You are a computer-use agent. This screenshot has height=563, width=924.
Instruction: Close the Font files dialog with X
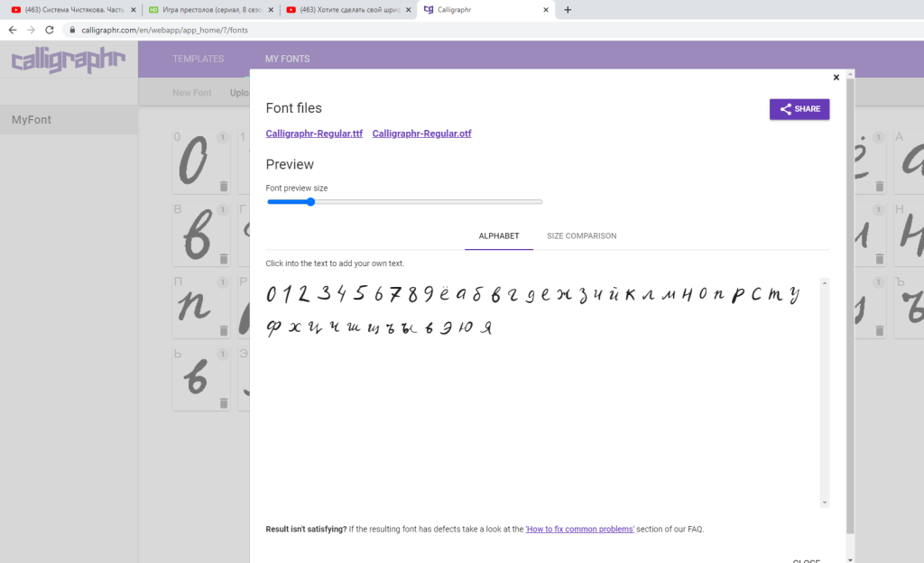pos(836,78)
